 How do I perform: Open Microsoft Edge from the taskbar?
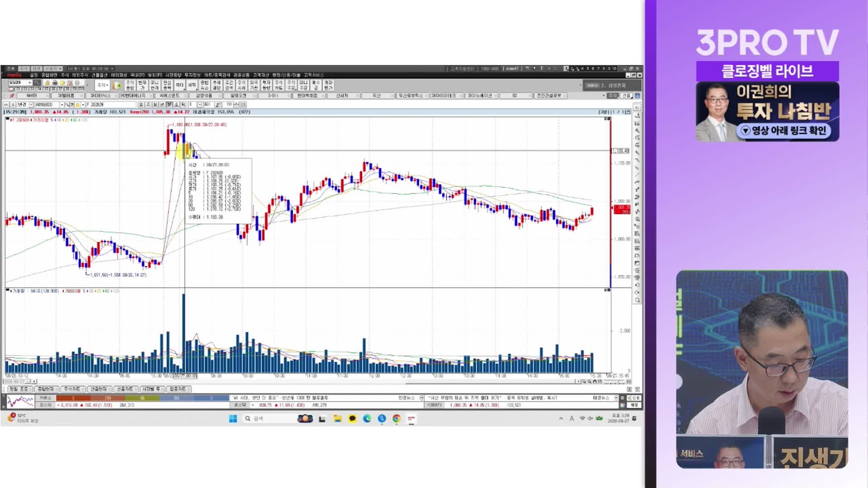click(367, 419)
